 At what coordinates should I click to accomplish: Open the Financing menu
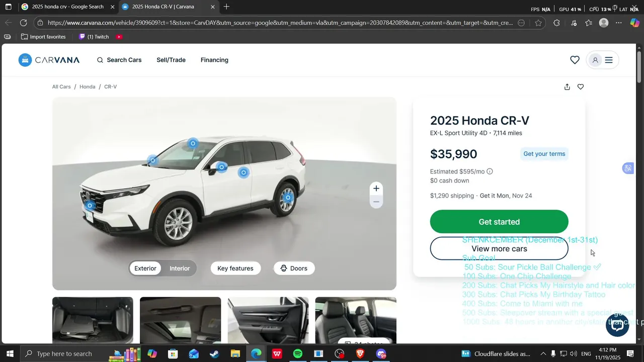pos(214,60)
